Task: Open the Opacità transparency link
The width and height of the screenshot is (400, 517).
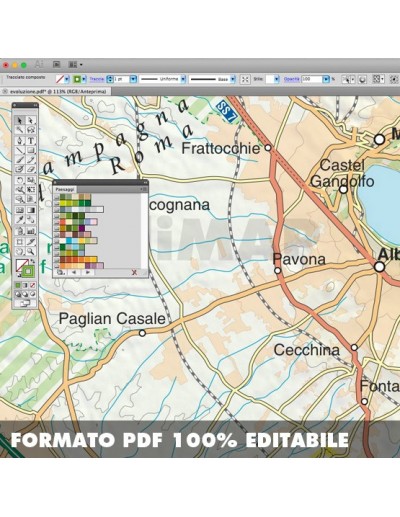Action: pos(291,79)
